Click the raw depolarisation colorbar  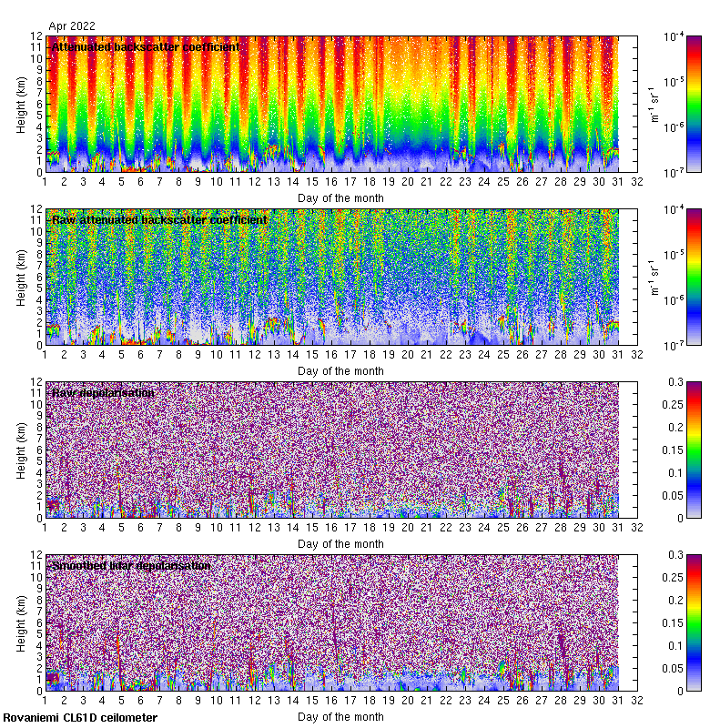tap(694, 450)
